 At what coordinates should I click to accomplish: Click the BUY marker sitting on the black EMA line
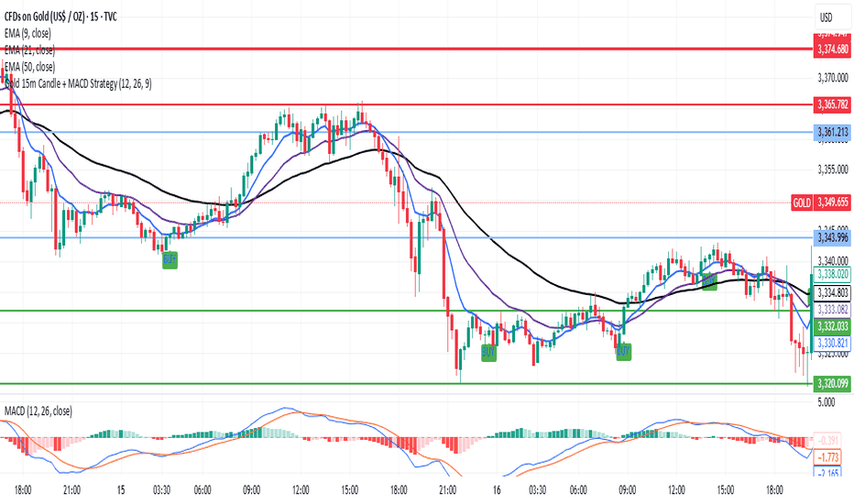point(709,281)
